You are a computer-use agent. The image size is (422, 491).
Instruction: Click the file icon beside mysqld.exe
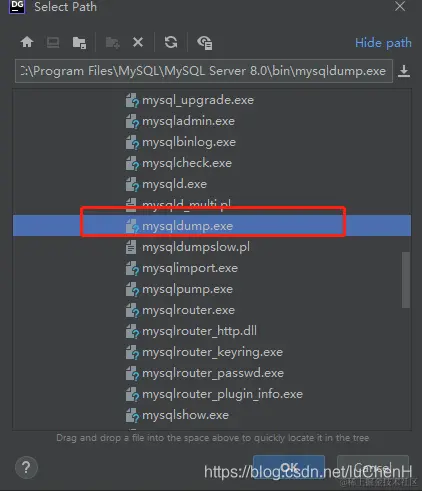click(132, 184)
